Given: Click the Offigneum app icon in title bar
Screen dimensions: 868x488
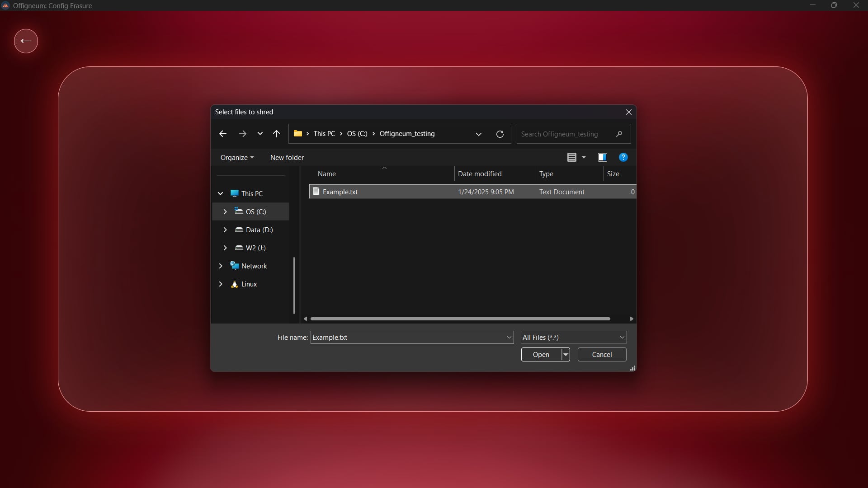Looking at the screenshot, I should click(x=5, y=5).
